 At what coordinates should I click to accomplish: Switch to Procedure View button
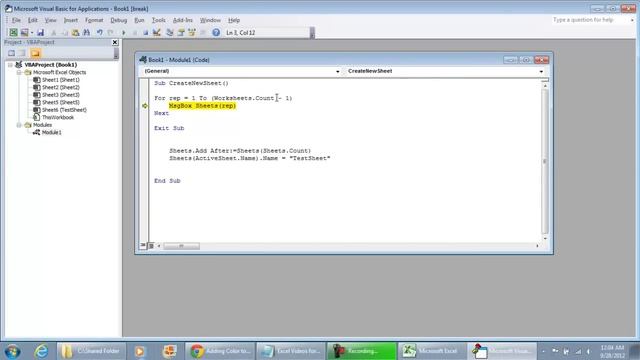point(143,246)
